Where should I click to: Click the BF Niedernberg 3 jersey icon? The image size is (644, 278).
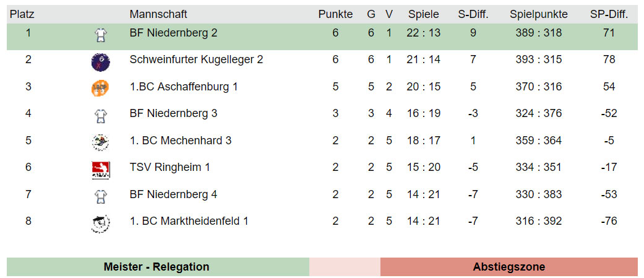click(100, 115)
